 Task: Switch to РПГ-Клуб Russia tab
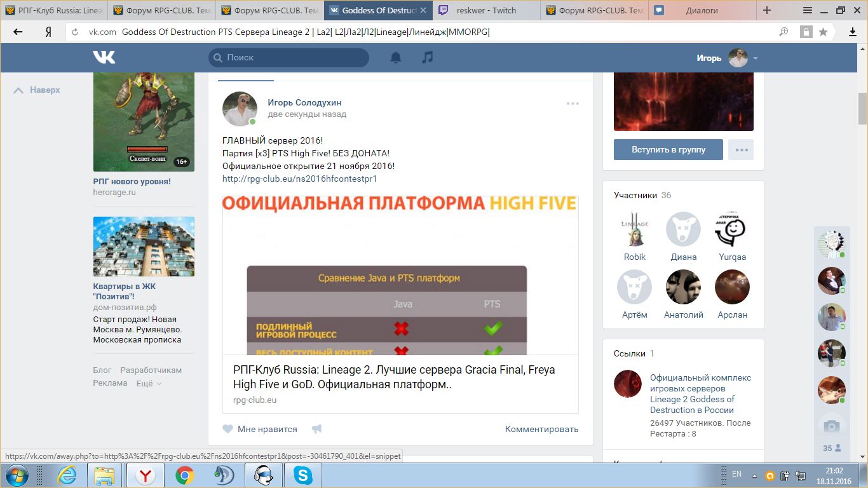tap(54, 10)
